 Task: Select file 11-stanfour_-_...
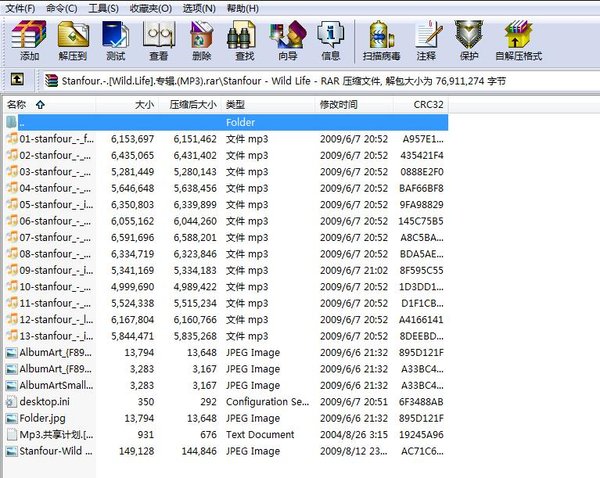55,303
